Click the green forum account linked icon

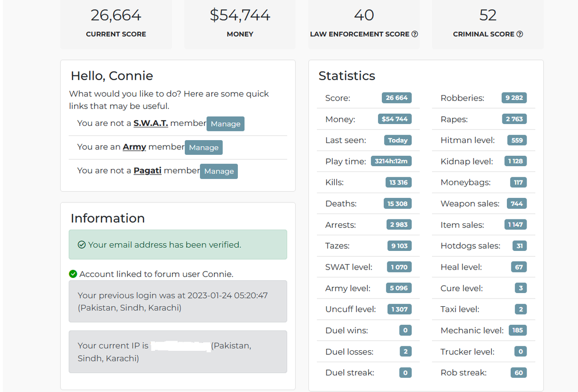pyautogui.click(x=73, y=274)
